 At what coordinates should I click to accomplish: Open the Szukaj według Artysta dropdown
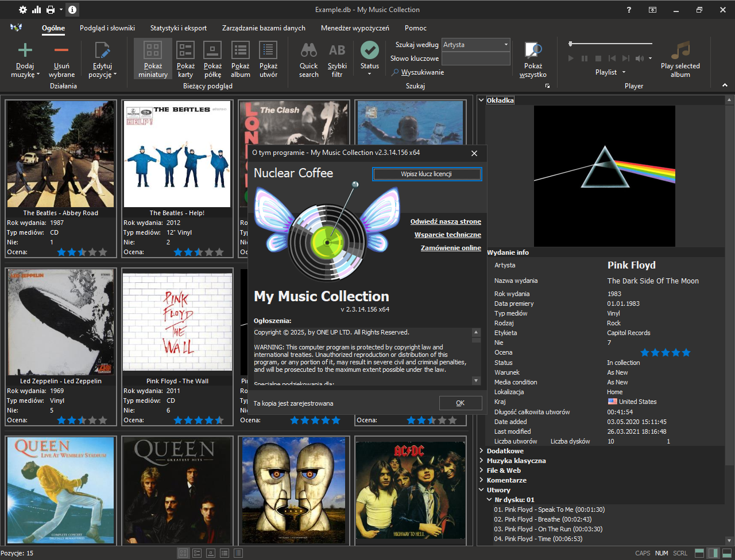[476, 45]
